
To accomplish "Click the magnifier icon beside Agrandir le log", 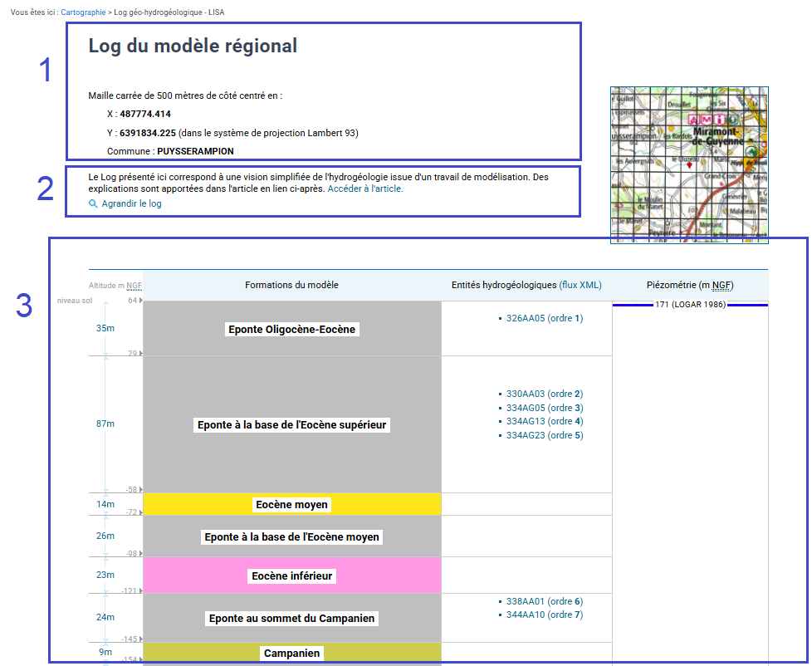I will tap(93, 204).
